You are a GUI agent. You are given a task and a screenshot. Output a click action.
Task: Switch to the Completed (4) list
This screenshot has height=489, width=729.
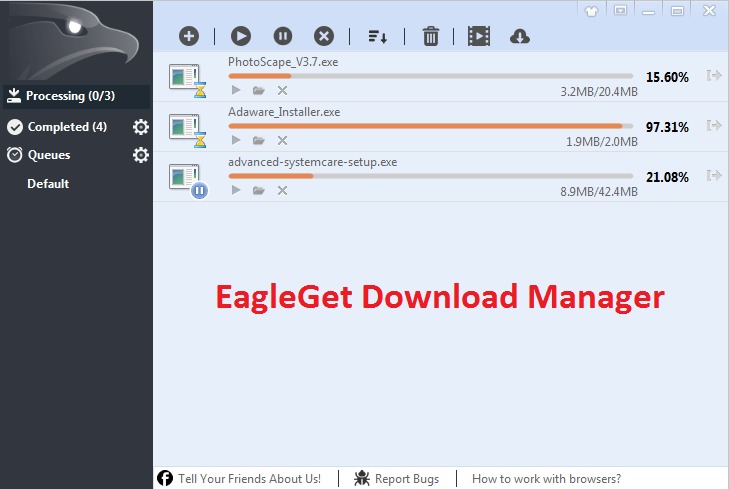(67, 127)
